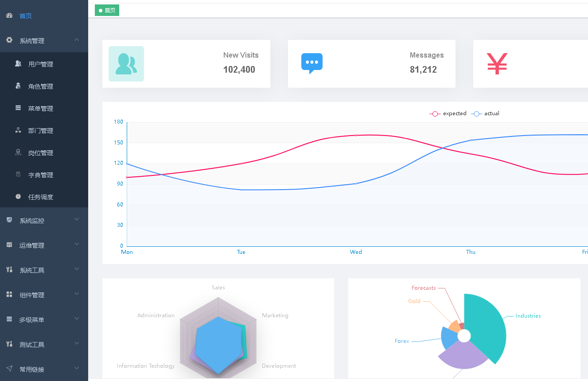Expand the 运维管理 submenu arrow
This screenshot has height=381, width=588.
(77, 244)
